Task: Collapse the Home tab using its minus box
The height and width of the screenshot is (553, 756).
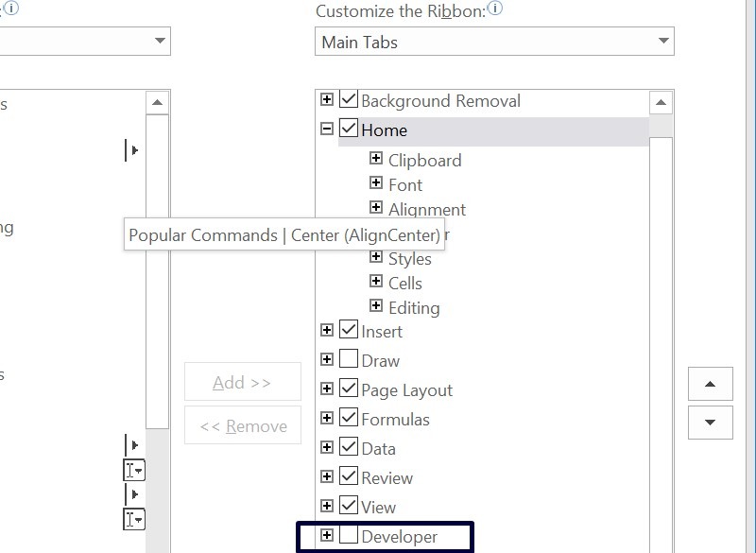Action: pyautogui.click(x=325, y=130)
